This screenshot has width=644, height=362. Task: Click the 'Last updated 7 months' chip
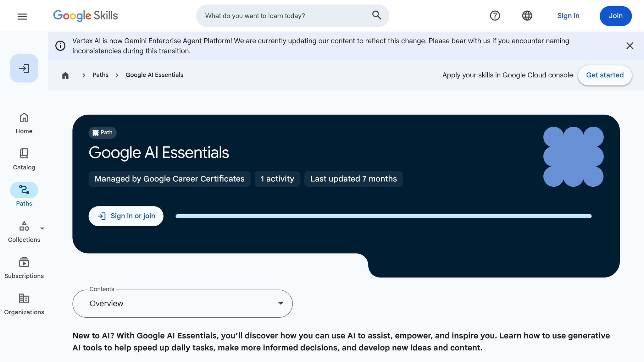353,179
